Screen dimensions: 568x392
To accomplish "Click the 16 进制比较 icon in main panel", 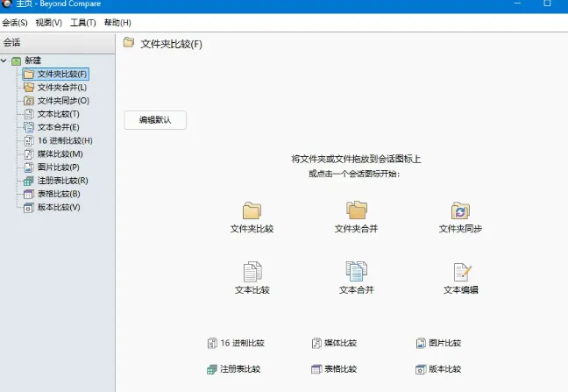I will [212, 343].
